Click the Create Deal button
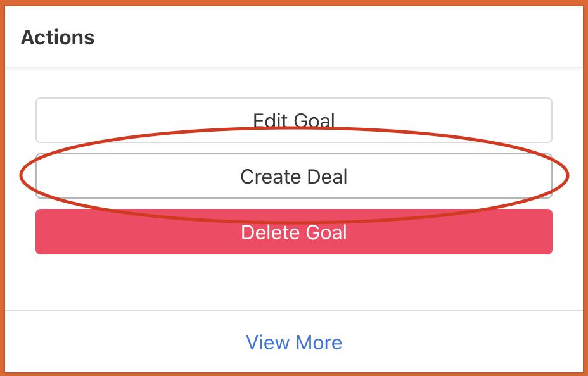 pyautogui.click(x=294, y=176)
